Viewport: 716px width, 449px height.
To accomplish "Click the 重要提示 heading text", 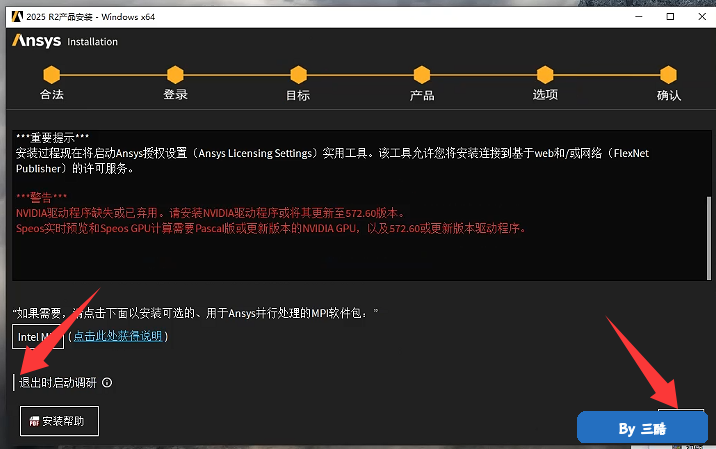I will click(53, 137).
